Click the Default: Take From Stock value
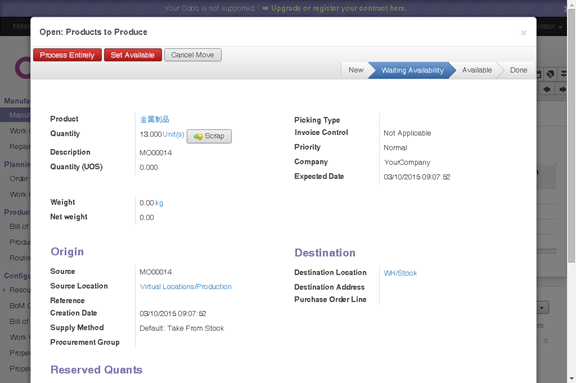The height and width of the screenshot is (383, 576). (181, 329)
